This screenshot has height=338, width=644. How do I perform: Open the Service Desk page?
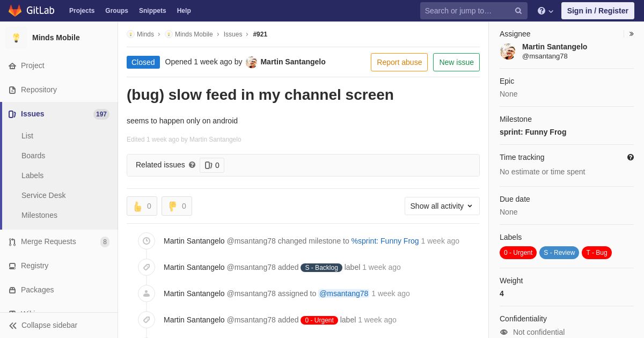43,195
